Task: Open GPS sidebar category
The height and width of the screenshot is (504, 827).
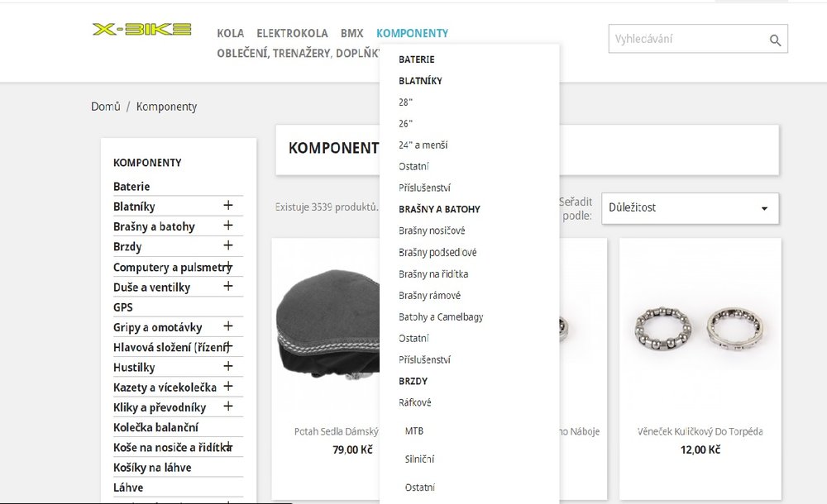Action: (123, 307)
